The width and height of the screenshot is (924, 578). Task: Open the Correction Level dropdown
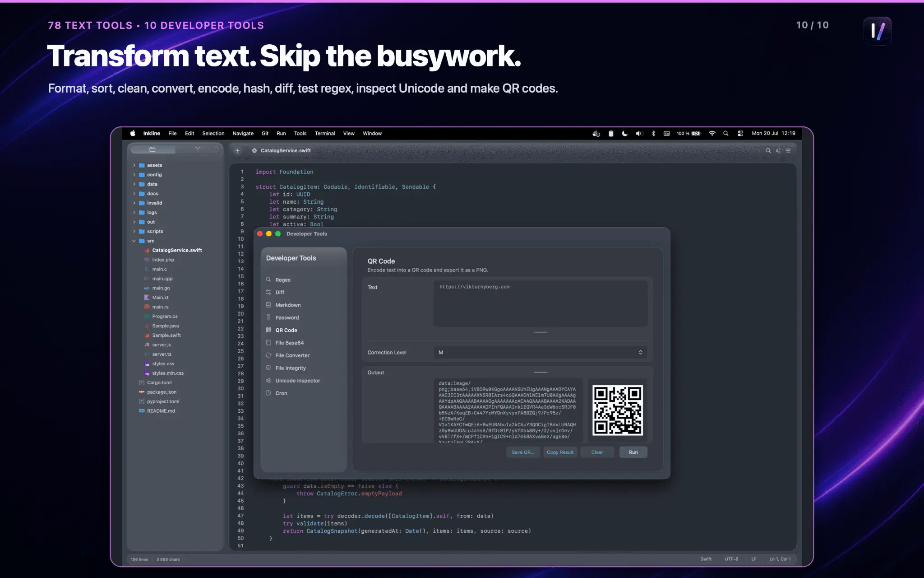click(541, 353)
